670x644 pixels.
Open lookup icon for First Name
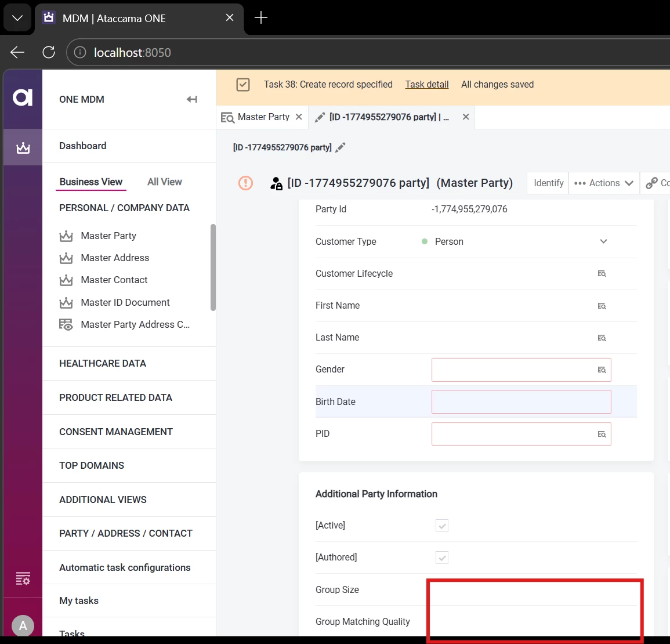602,306
